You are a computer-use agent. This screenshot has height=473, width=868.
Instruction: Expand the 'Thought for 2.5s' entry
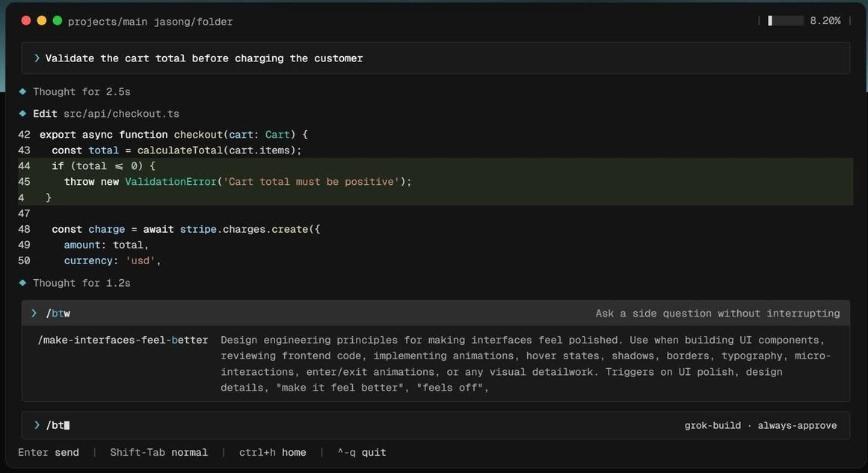[x=81, y=92]
